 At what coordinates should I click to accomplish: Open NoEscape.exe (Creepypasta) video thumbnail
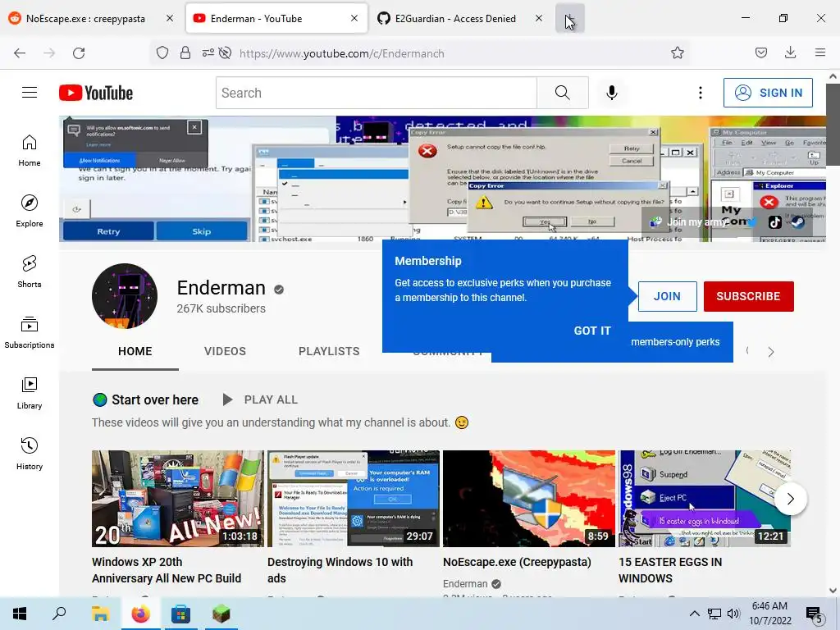pos(529,498)
